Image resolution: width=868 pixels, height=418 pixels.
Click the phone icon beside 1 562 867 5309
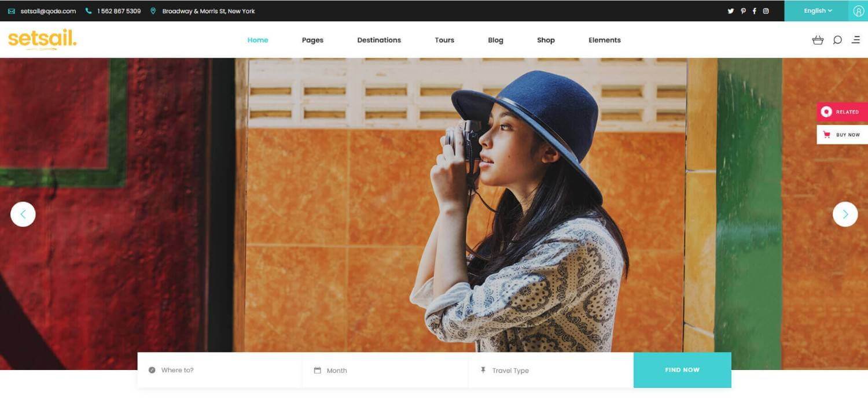tap(87, 10)
